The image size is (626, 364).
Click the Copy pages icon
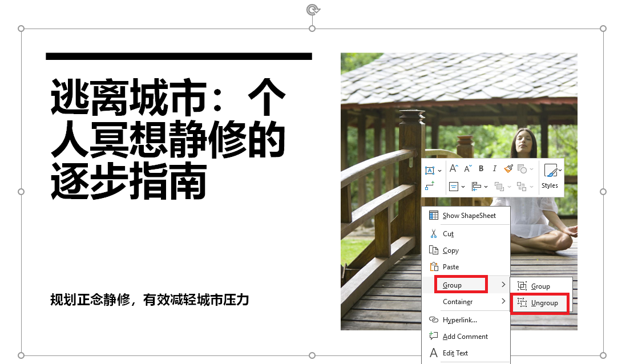tap(434, 250)
